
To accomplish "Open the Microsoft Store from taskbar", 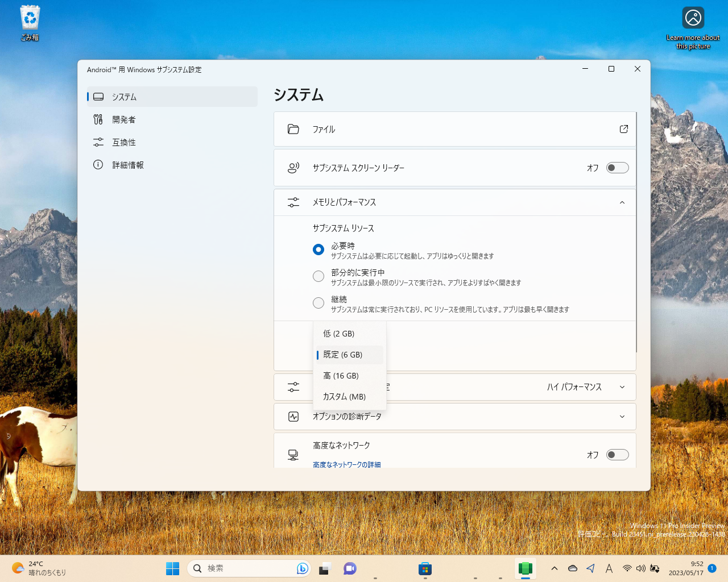I will (425, 568).
